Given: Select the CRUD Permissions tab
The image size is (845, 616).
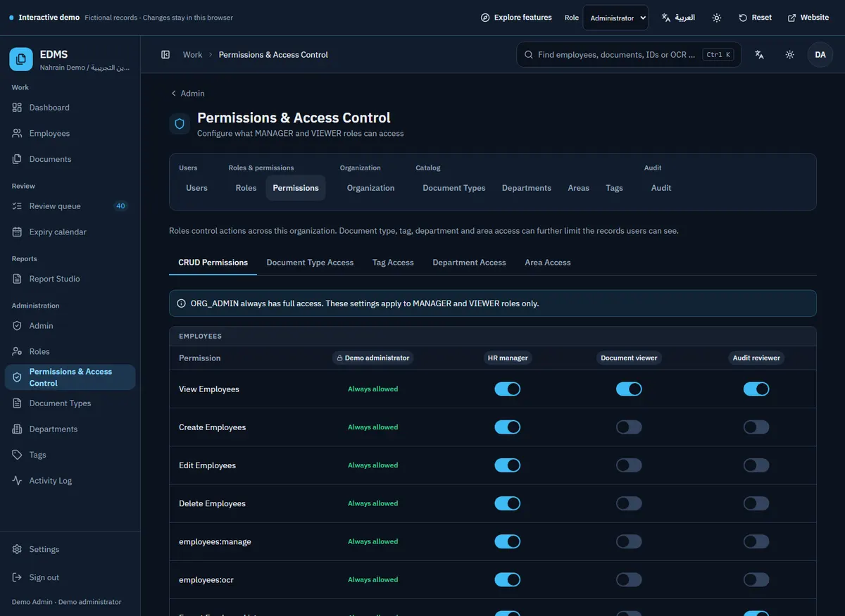Looking at the screenshot, I should (213, 263).
